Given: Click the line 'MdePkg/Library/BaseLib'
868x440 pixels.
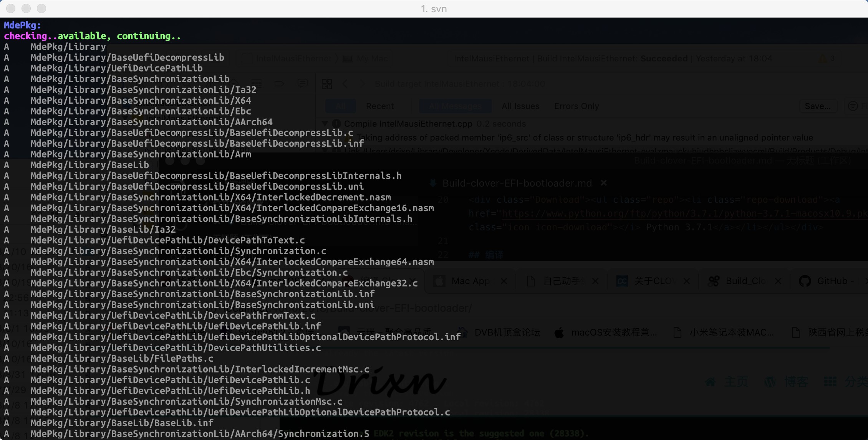Looking at the screenshot, I should [90, 165].
